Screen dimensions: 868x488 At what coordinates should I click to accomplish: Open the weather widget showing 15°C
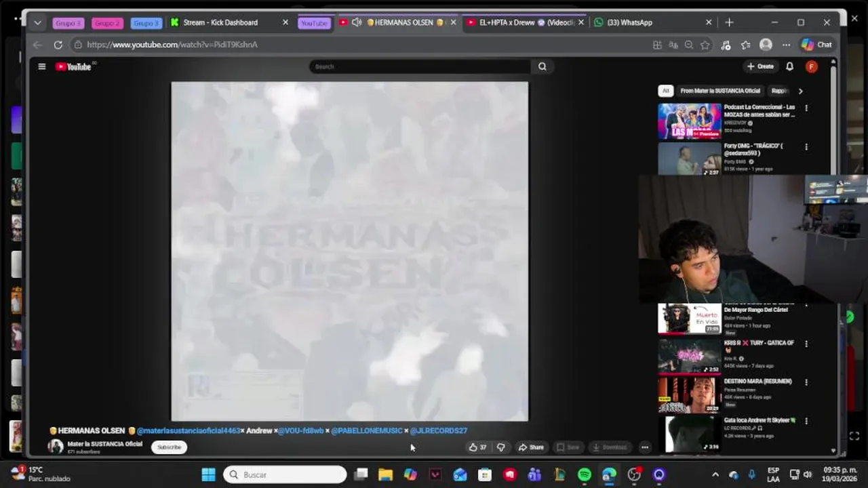tap(41, 474)
